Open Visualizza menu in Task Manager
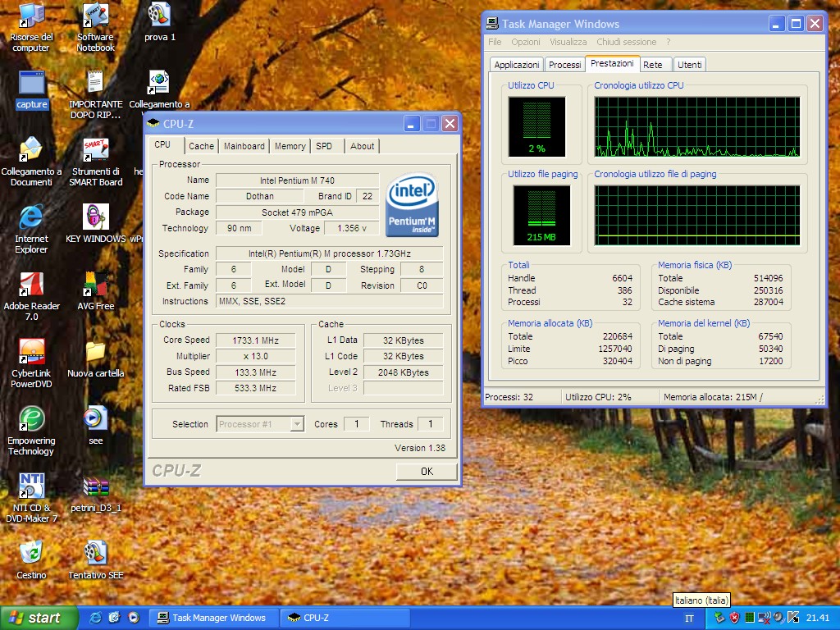Screen dimensions: 840x630 (x=568, y=42)
